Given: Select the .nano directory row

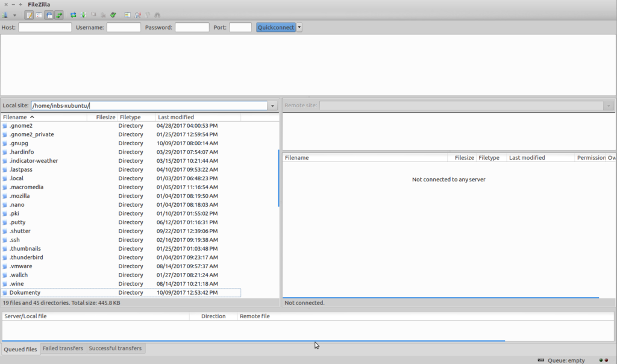Looking at the screenshot, I should tap(121, 205).
